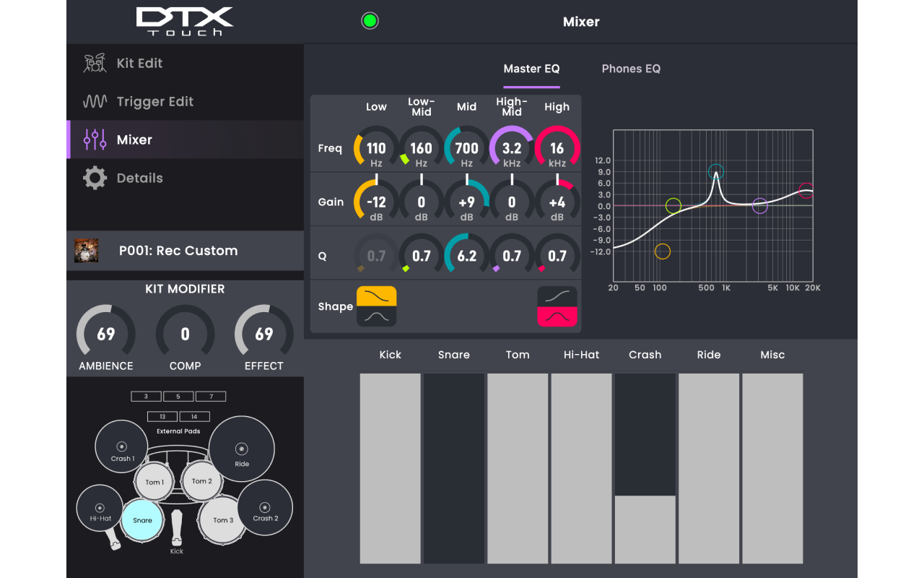924x578 pixels.
Task: Open the Trigger Edit waveform icon
Action: (95, 102)
